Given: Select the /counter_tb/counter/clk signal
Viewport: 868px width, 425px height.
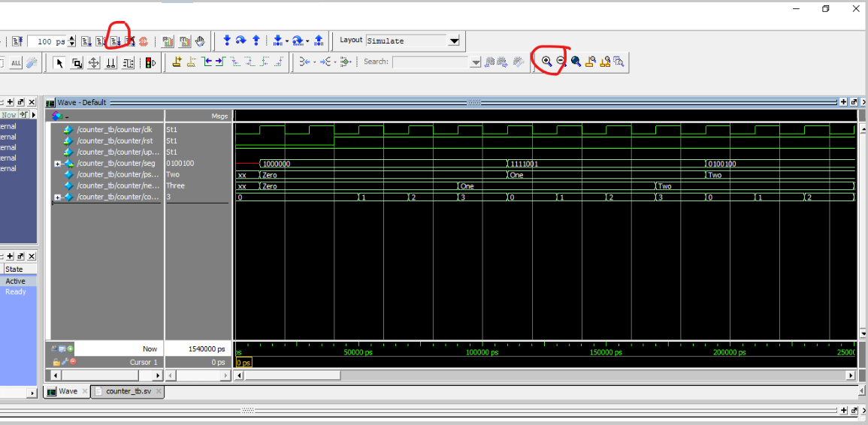Looking at the screenshot, I should (113, 129).
